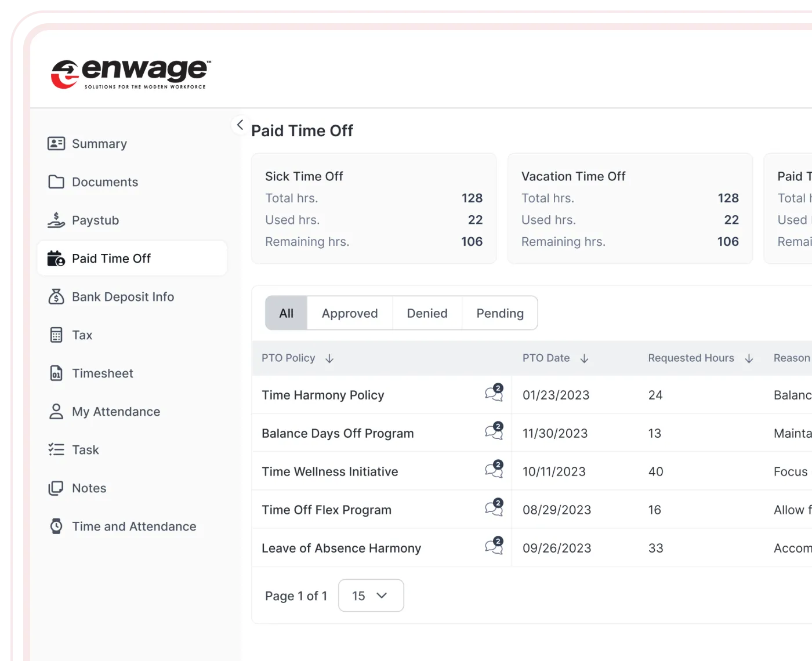Switch to the Approved tab
The height and width of the screenshot is (661, 812).
(x=349, y=313)
